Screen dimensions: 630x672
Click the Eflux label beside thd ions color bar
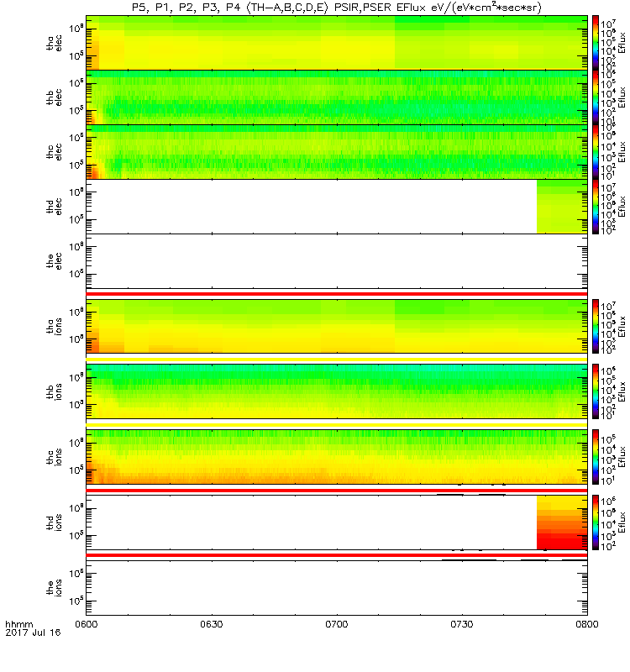(x=622, y=522)
